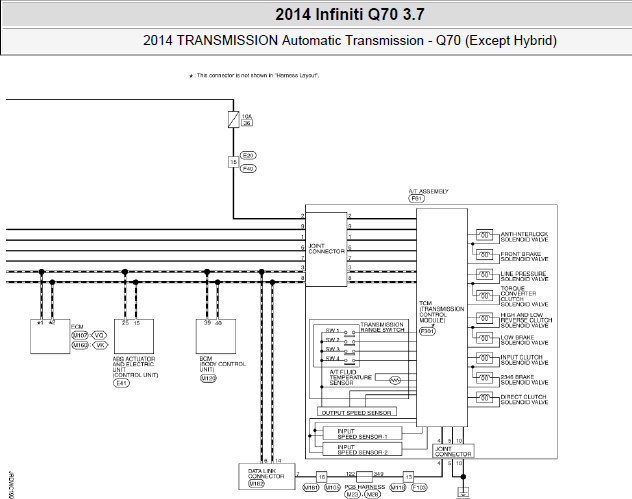Click the F40 connector bubble
Image resolution: width=632 pixels, height=499 pixels.
[x=248, y=168]
